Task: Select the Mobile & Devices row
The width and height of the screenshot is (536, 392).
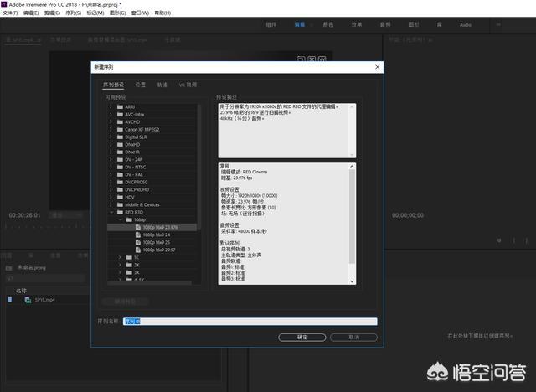Action: point(152,204)
